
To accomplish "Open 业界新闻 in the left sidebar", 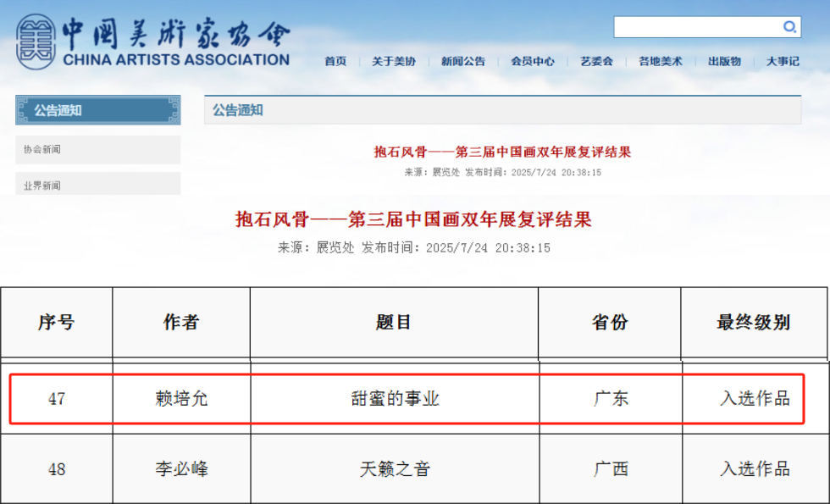I will click(42, 185).
